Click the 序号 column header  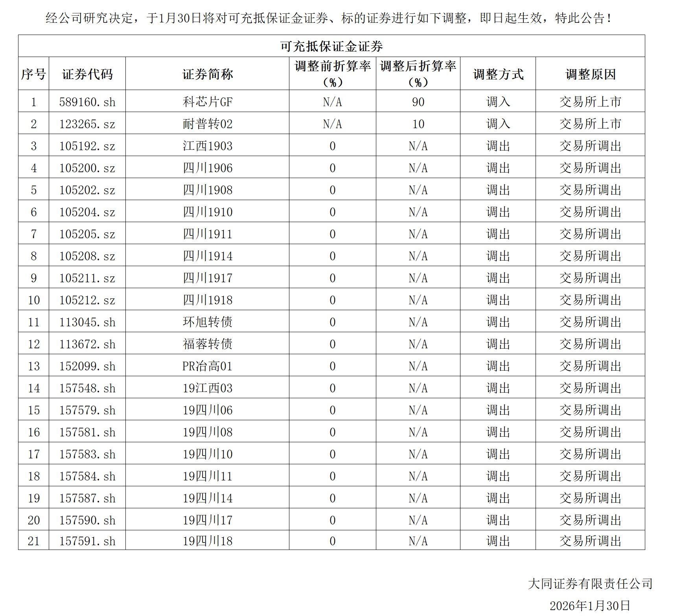(x=33, y=74)
